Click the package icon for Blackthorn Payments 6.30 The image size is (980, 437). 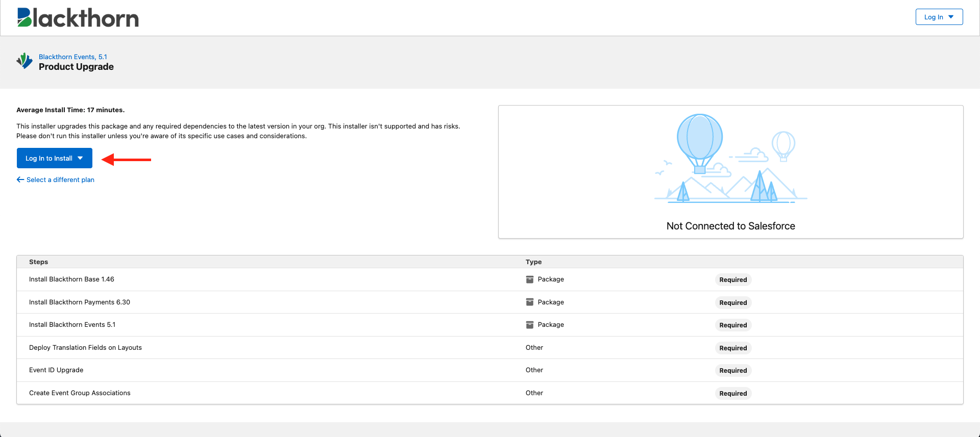530,302
